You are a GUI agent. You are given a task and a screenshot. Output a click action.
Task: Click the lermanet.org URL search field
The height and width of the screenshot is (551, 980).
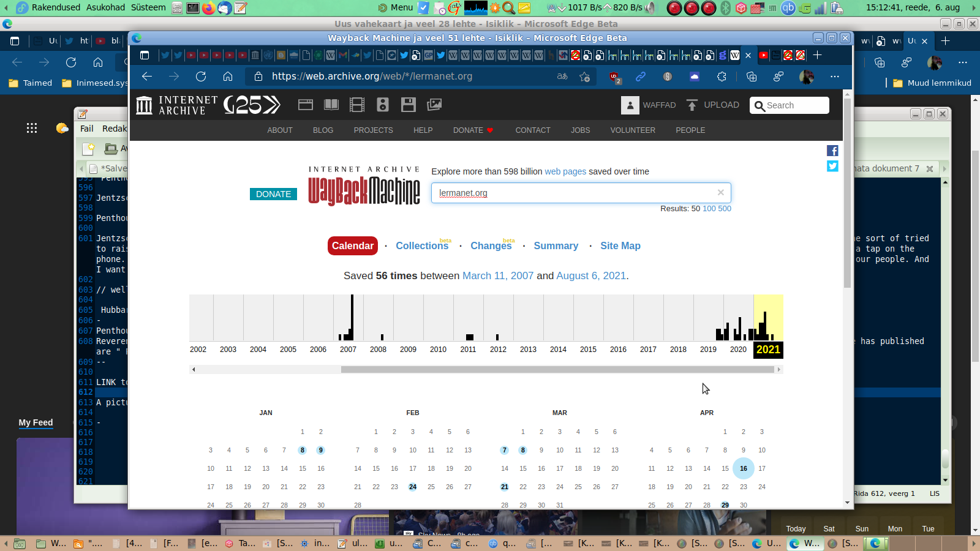(x=581, y=193)
